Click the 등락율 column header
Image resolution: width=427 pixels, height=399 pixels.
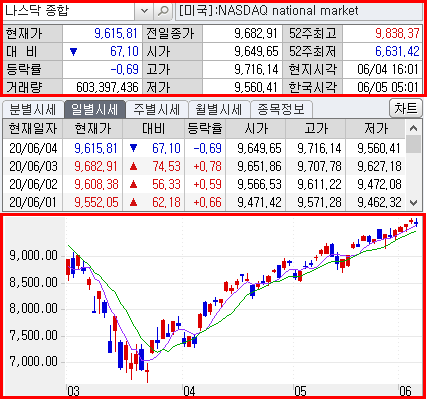click(205, 129)
